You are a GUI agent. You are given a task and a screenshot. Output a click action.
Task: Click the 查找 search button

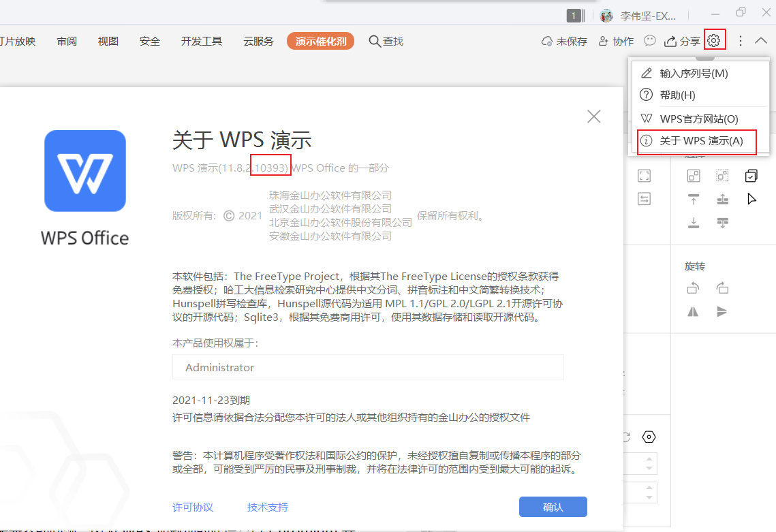point(386,41)
